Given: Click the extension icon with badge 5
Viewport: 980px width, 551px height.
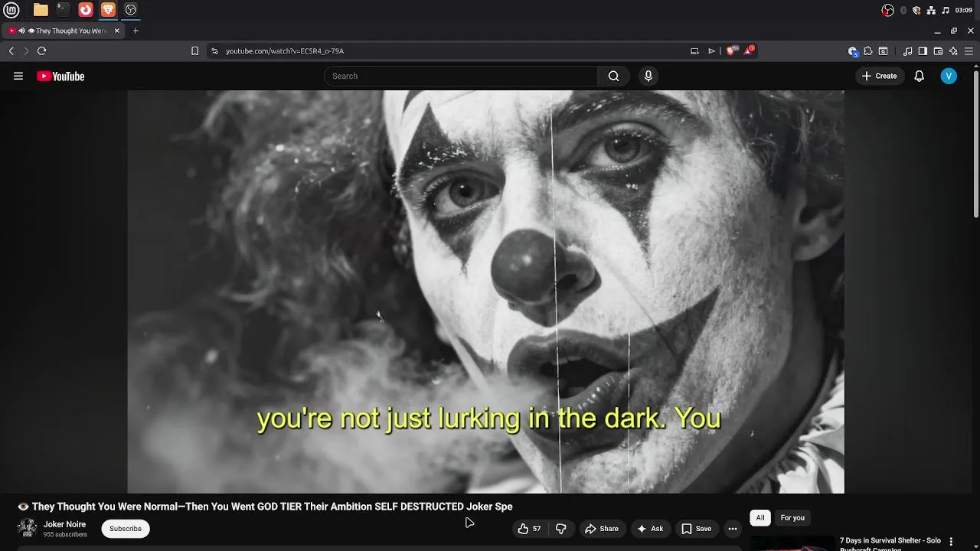Looking at the screenshot, I should [853, 51].
